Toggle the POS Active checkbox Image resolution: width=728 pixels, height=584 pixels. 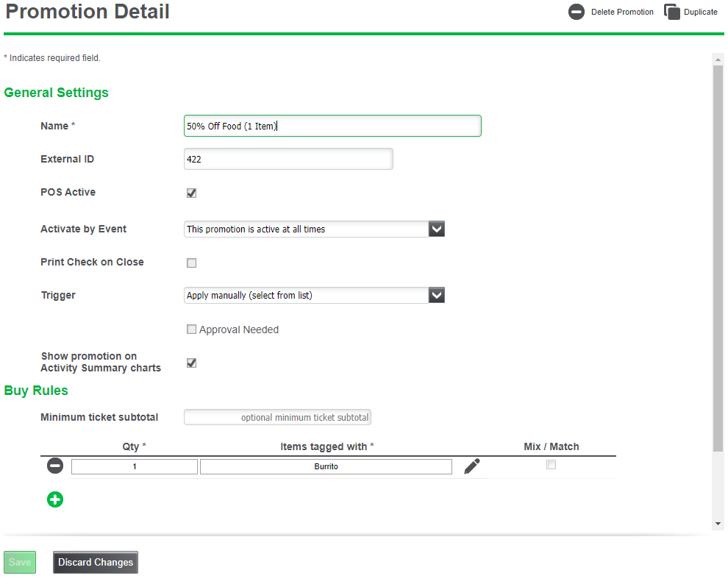coord(192,193)
